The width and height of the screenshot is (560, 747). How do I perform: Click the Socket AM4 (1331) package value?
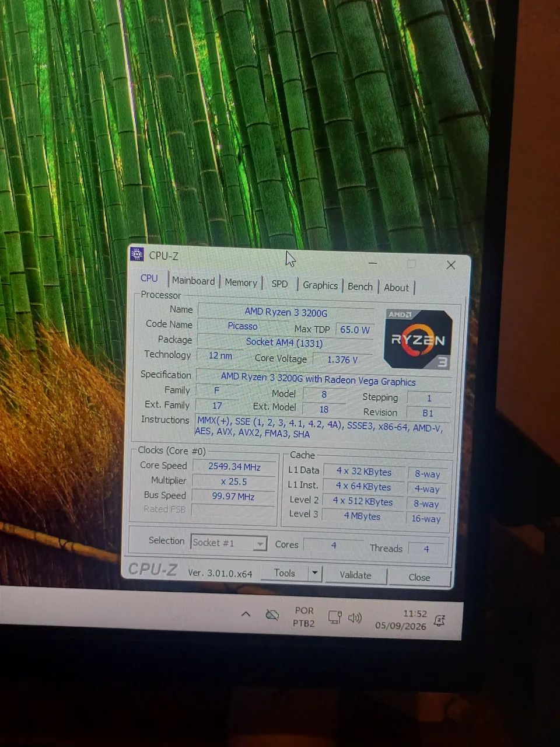[x=284, y=343]
